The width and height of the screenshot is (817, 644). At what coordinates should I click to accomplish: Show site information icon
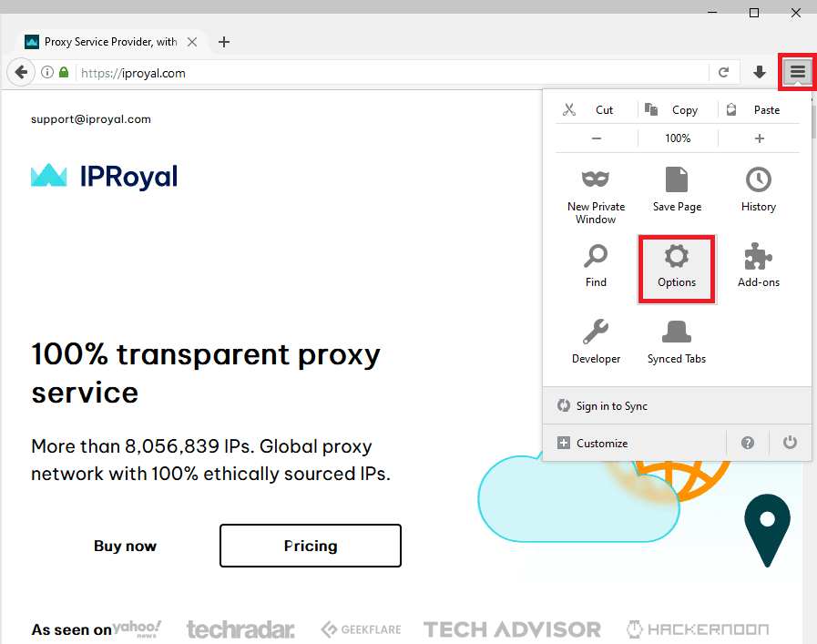pyautogui.click(x=46, y=72)
